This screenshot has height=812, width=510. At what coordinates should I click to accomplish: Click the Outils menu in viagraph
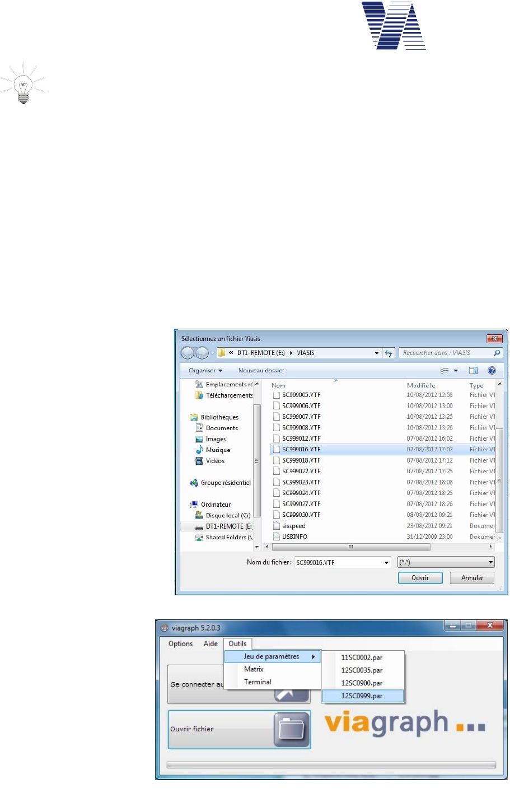point(237,643)
